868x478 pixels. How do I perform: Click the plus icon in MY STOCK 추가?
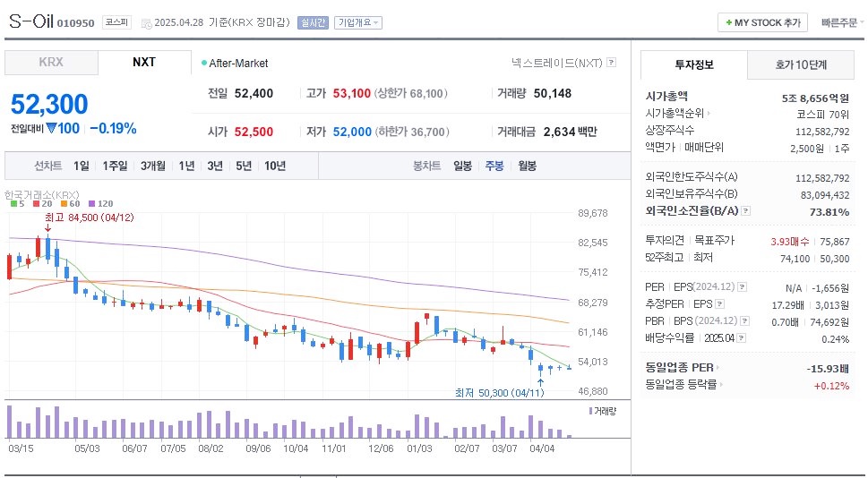(728, 22)
